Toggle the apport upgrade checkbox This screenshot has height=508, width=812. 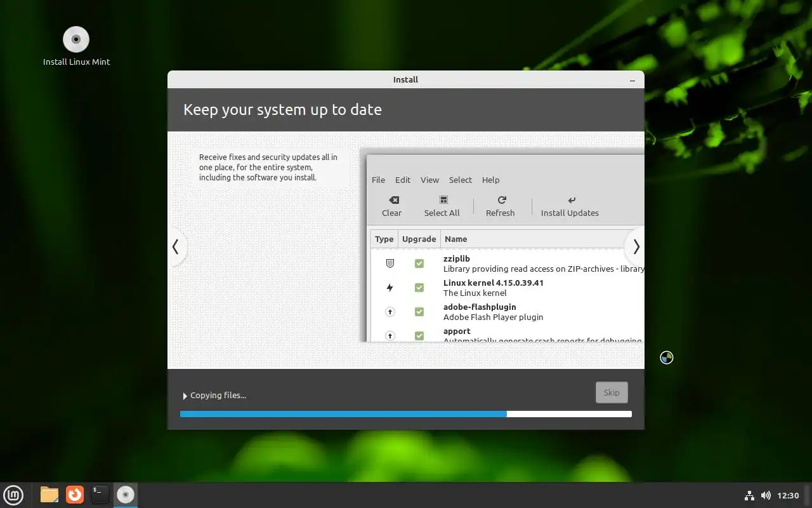pos(419,336)
